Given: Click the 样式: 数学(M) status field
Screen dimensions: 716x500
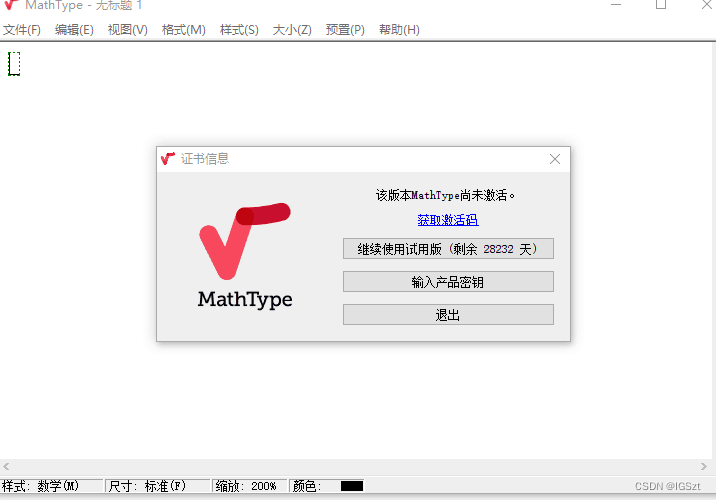Looking at the screenshot, I should 51,486.
